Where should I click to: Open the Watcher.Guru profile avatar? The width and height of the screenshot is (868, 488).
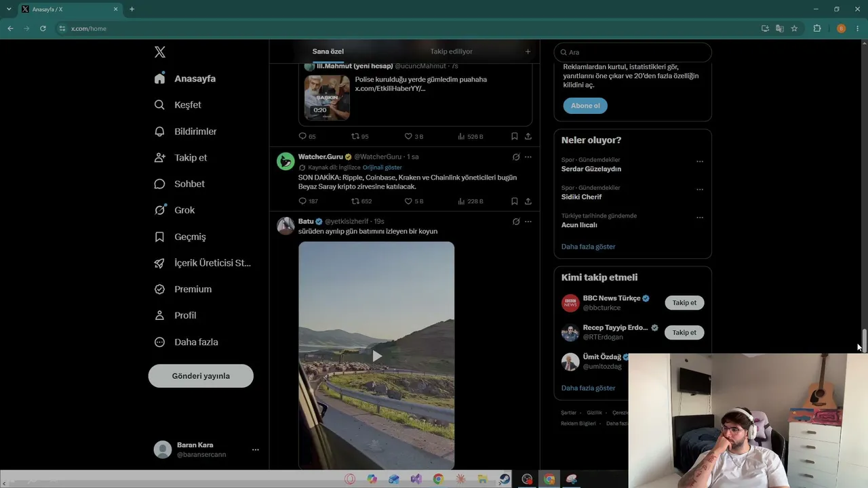point(285,161)
